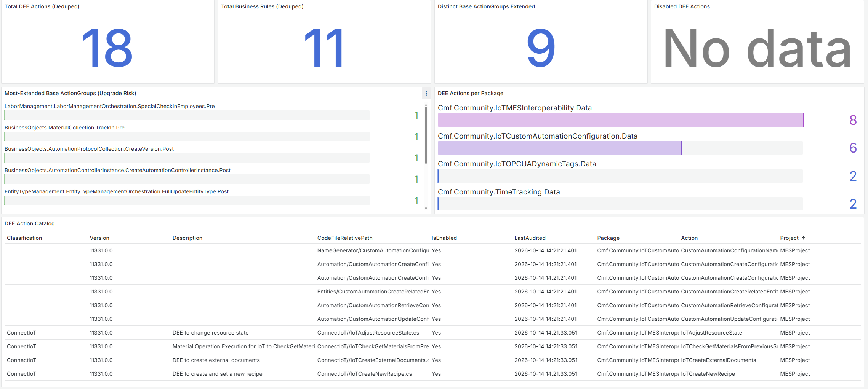Screen dimensions: 868x389
Task: Open the Most-Extended Base ActionGroups panel menu
Action: tap(426, 93)
